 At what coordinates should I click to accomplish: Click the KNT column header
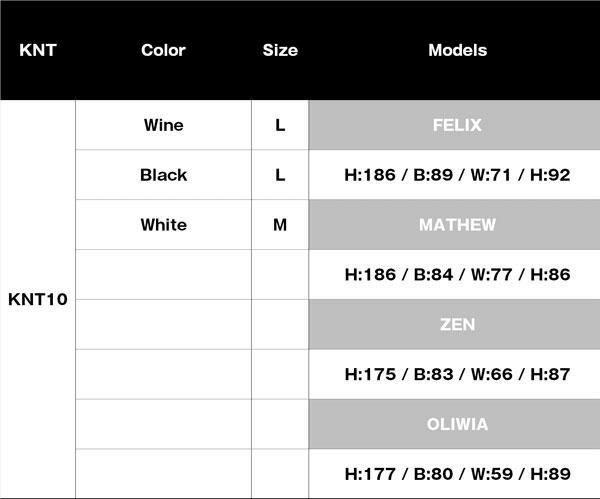click(x=37, y=50)
